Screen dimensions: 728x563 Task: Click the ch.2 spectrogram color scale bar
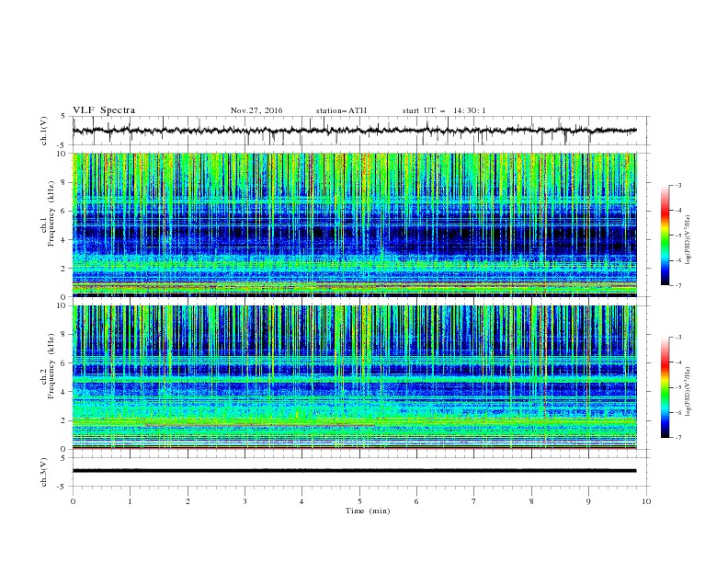tap(665, 387)
